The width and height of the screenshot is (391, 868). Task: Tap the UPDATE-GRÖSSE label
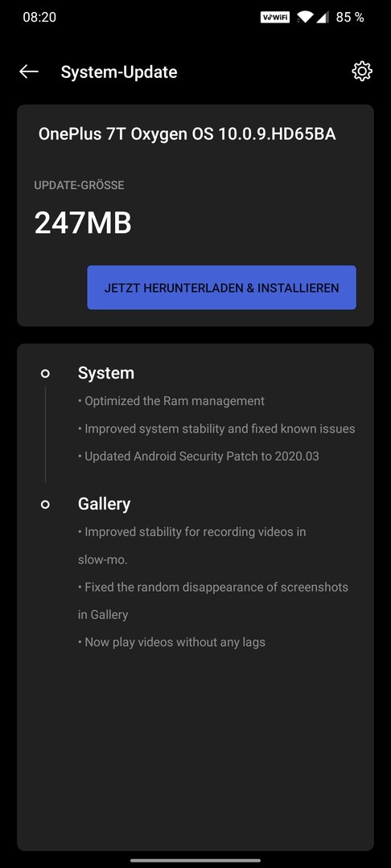click(x=79, y=186)
